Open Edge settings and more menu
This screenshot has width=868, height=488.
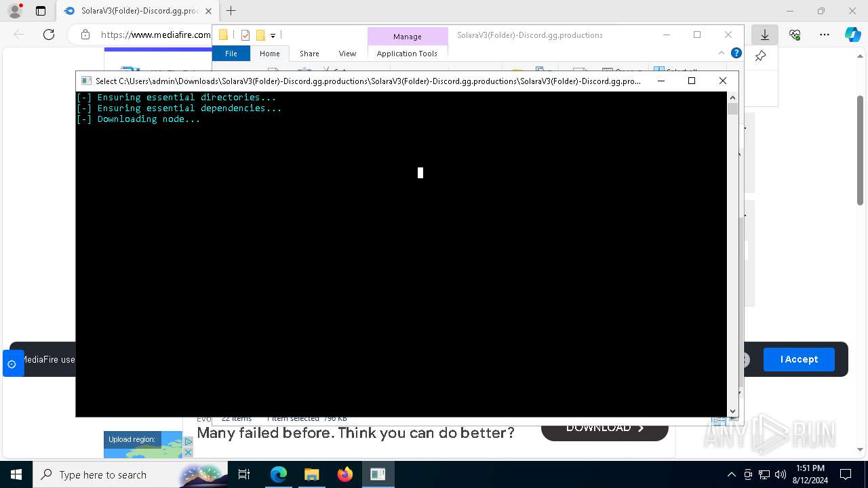(x=825, y=35)
